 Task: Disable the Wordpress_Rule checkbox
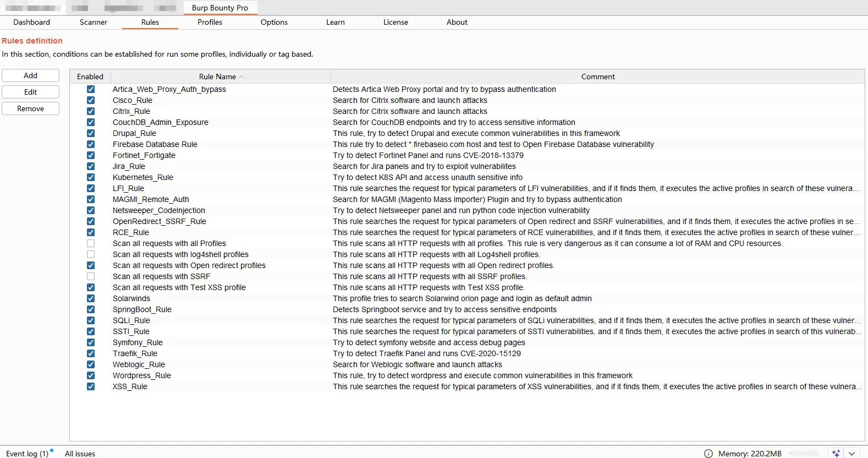pyautogui.click(x=91, y=375)
